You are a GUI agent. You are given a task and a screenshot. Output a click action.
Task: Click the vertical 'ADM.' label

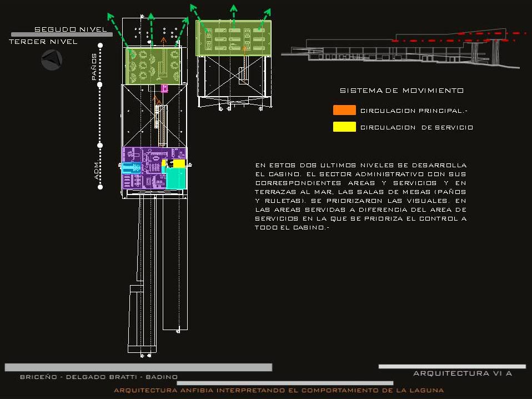click(x=97, y=169)
